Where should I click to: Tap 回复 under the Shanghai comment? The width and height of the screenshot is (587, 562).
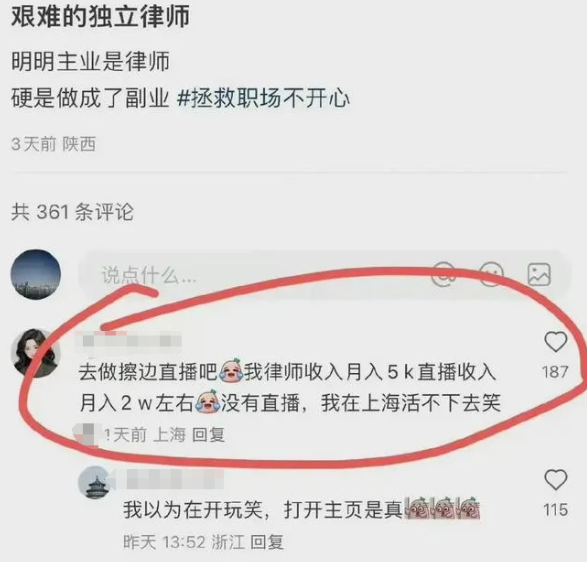(208, 435)
